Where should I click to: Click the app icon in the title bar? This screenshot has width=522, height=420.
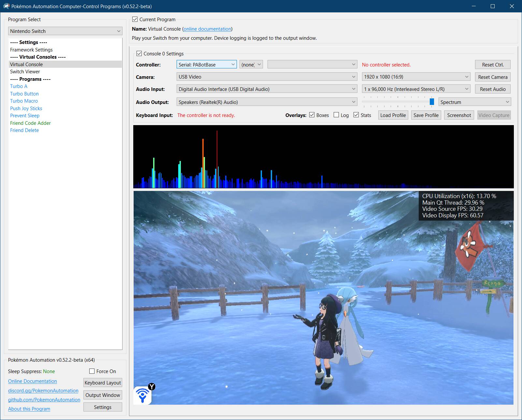[6, 6]
